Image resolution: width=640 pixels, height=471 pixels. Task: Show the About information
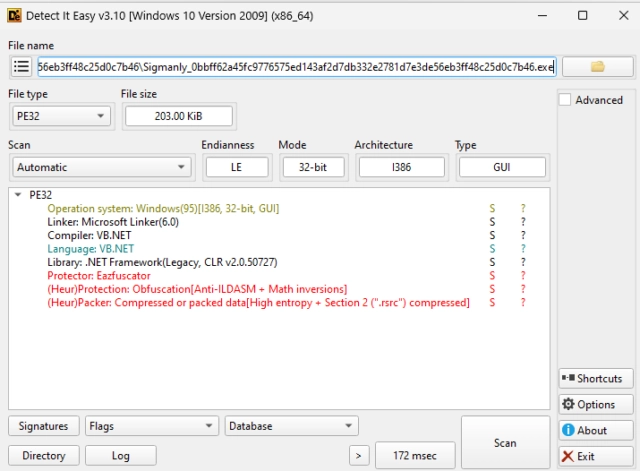(x=593, y=430)
